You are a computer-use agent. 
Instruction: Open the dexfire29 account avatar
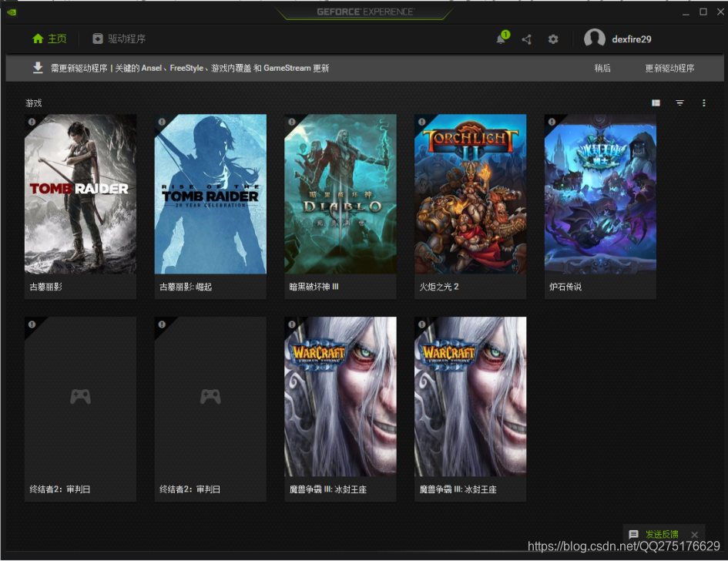coord(594,39)
